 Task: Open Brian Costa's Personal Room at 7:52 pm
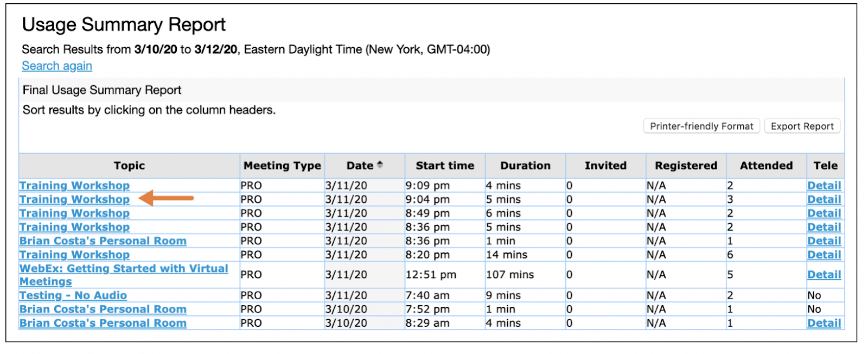point(103,309)
